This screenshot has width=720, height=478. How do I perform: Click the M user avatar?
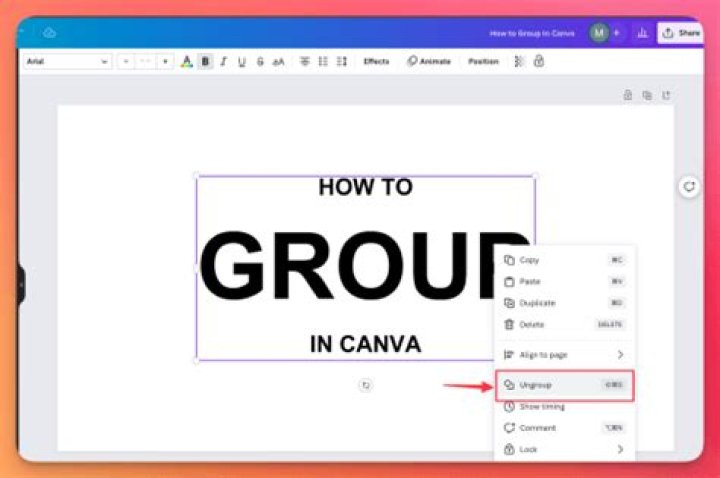pyautogui.click(x=599, y=33)
